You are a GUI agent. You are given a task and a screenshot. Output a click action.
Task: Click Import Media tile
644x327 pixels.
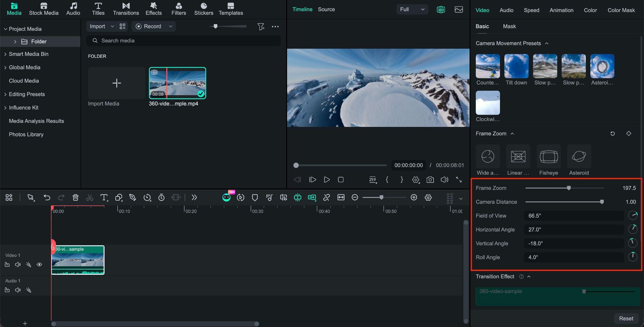click(x=117, y=83)
